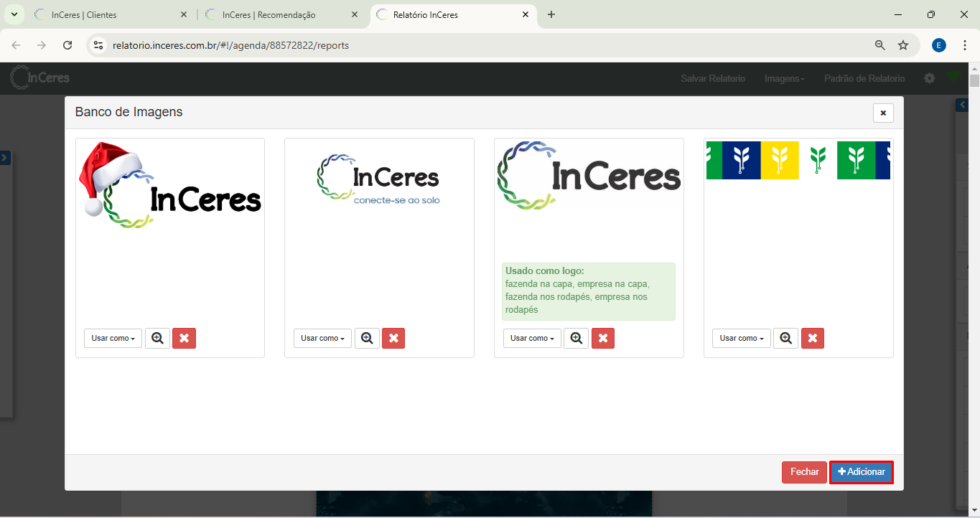
Task: Reload the current page
Action: point(67,45)
